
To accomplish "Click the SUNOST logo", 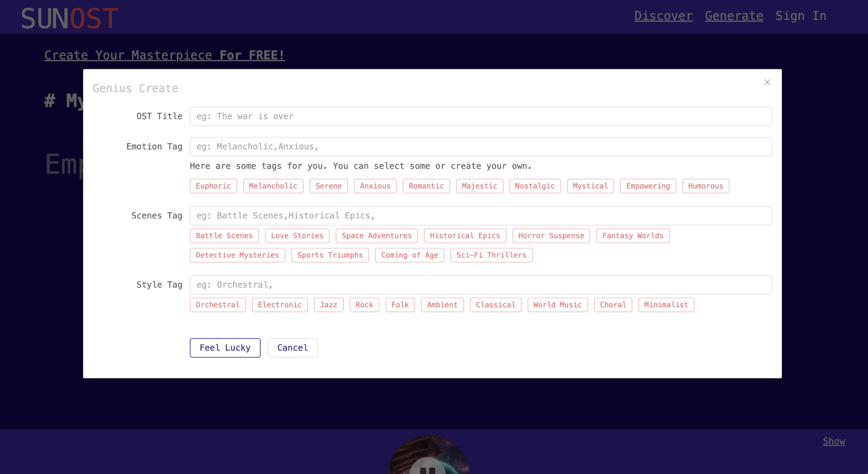I will click(70, 18).
